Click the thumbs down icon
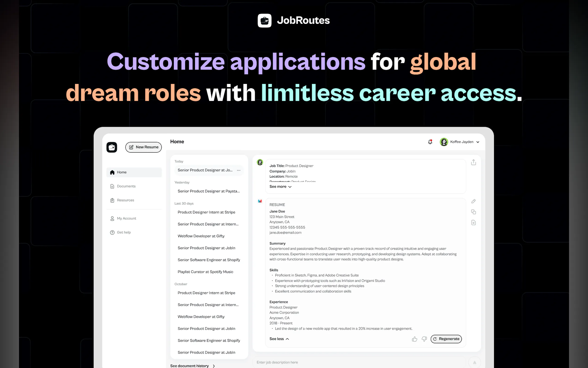The width and height of the screenshot is (588, 368). pos(424,339)
